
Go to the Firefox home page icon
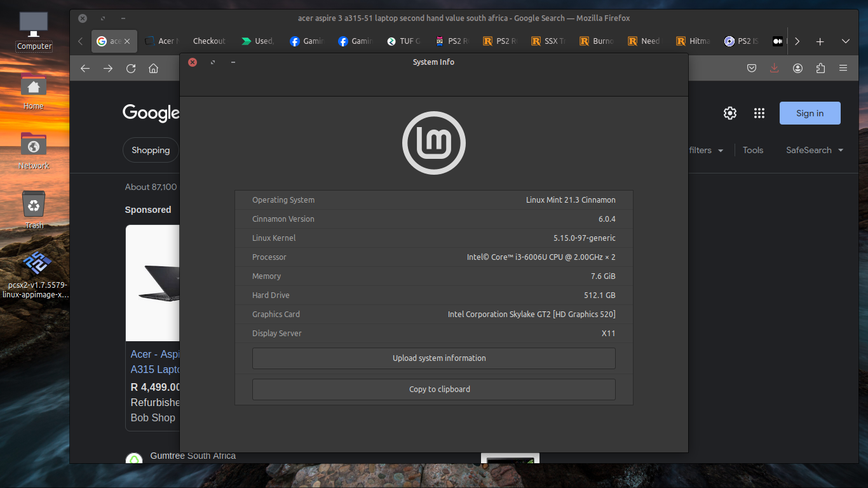pos(153,69)
